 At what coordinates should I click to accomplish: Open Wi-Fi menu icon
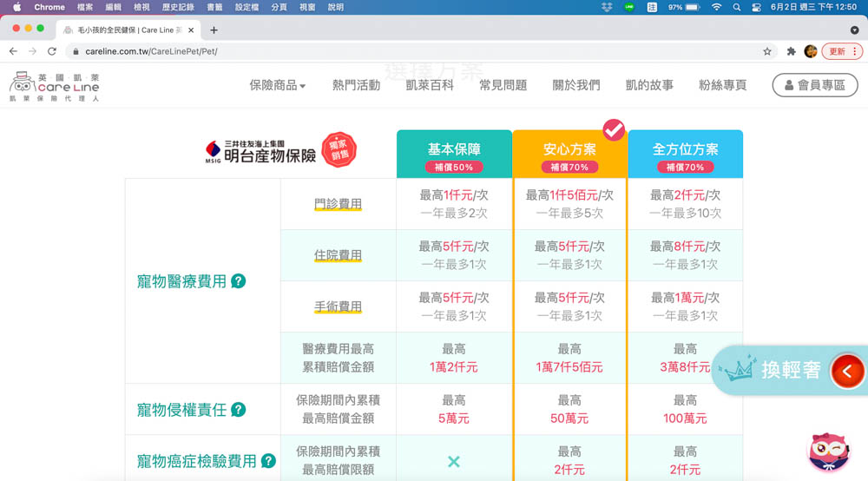click(x=716, y=7)
